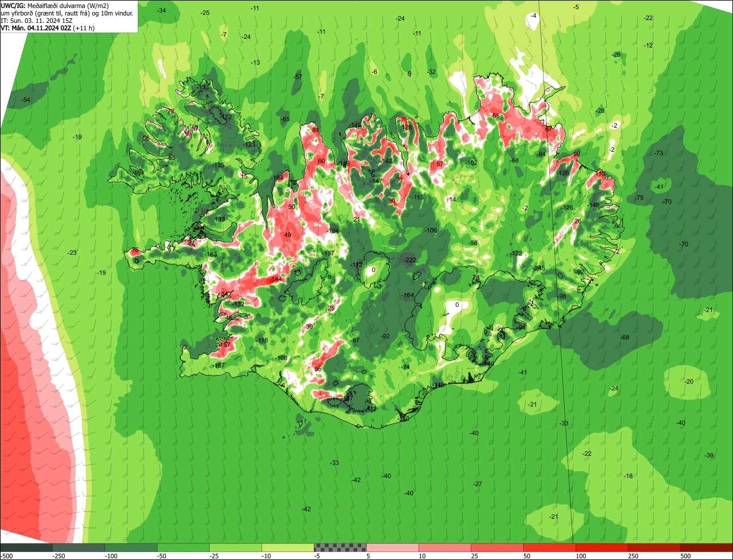Click the ocean value '-12' at upper right
This screenshot has height=560, width=733.
point(648,45)
